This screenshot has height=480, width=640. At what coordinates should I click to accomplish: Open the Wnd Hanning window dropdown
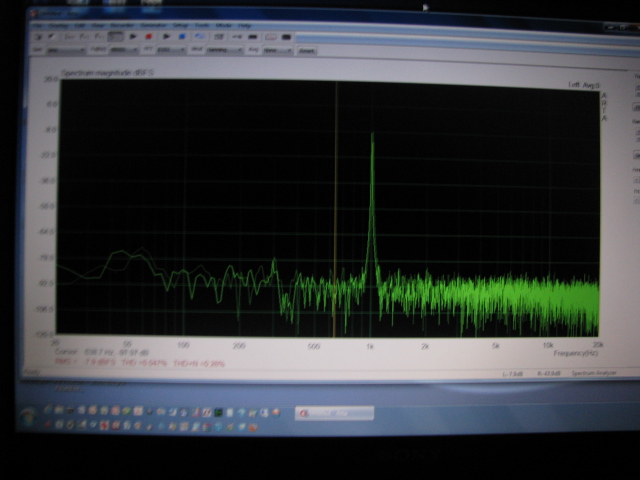(x=224, y=50)
